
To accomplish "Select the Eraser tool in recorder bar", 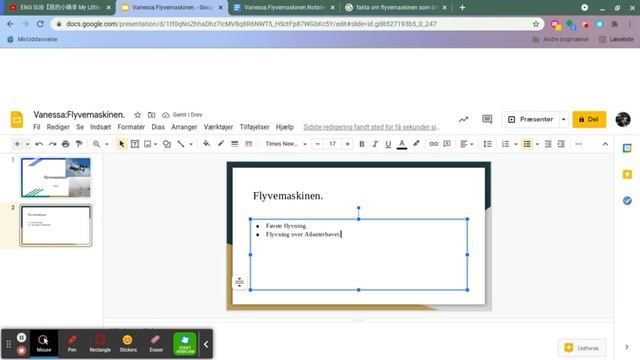I will coord(156,343).
